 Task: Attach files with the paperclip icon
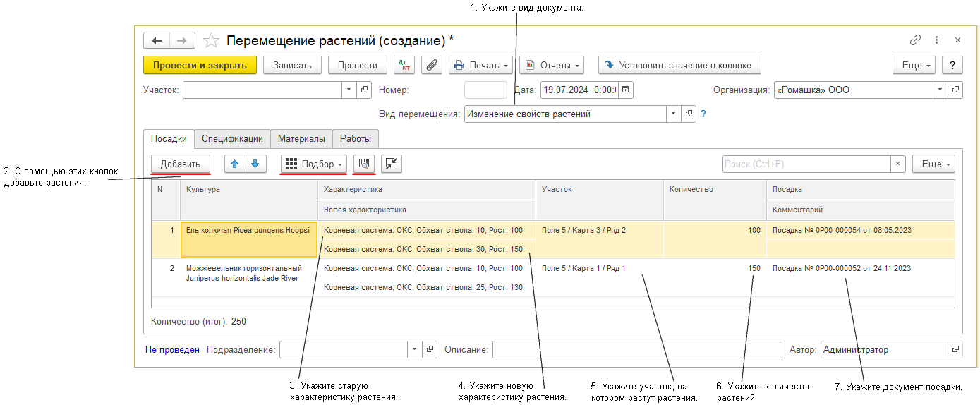click(432, 65)
